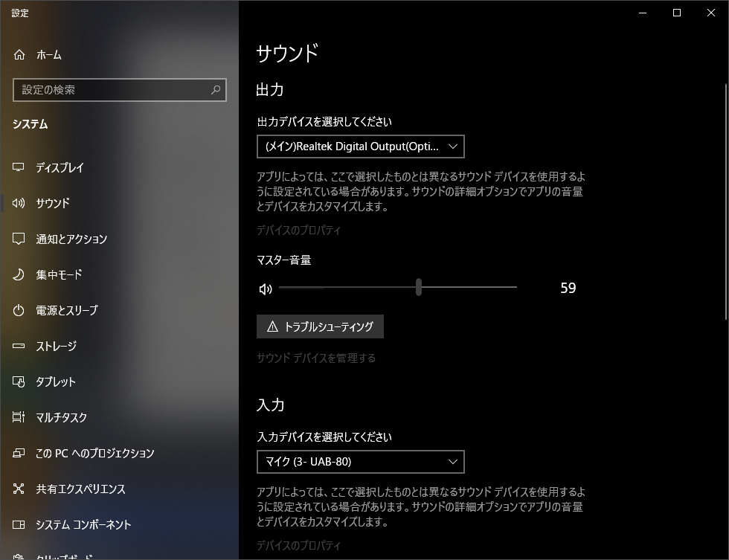
Task: Click the search magnifier icon
Action: pos(216,90)
